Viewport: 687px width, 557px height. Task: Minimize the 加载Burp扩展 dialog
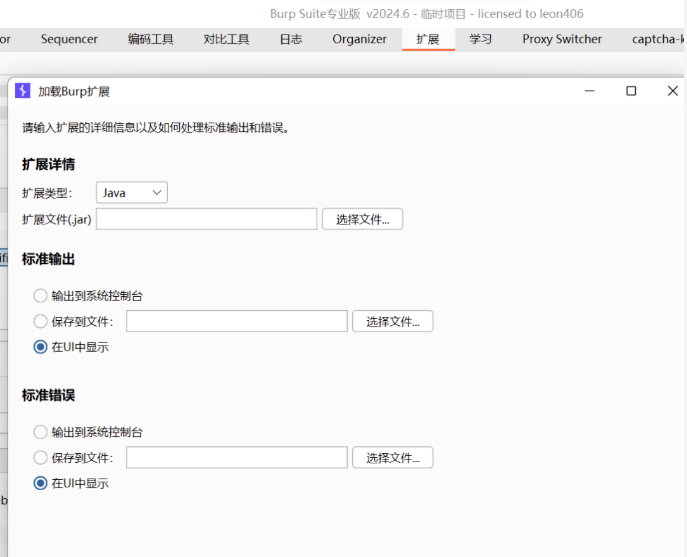pyautogui.click(x=590, y=91)
